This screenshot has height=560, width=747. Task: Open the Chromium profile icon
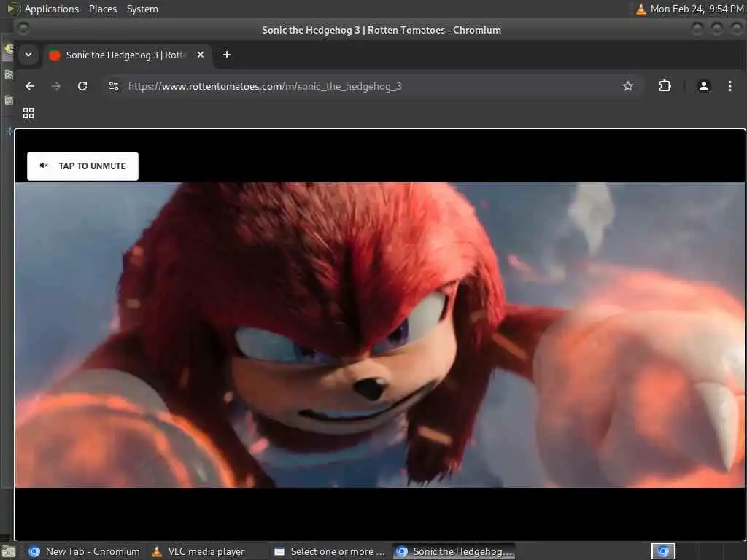704,86
